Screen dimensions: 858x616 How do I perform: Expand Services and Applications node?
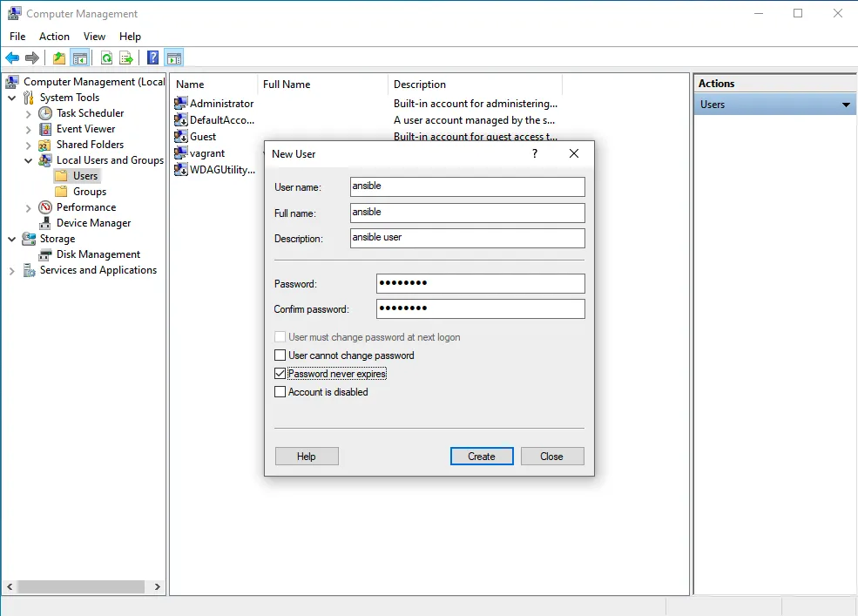point(12,271)
